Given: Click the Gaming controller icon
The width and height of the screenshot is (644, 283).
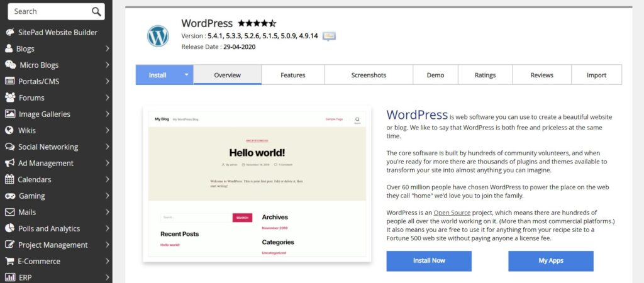Looking at the screenshot, I should 10,196.
